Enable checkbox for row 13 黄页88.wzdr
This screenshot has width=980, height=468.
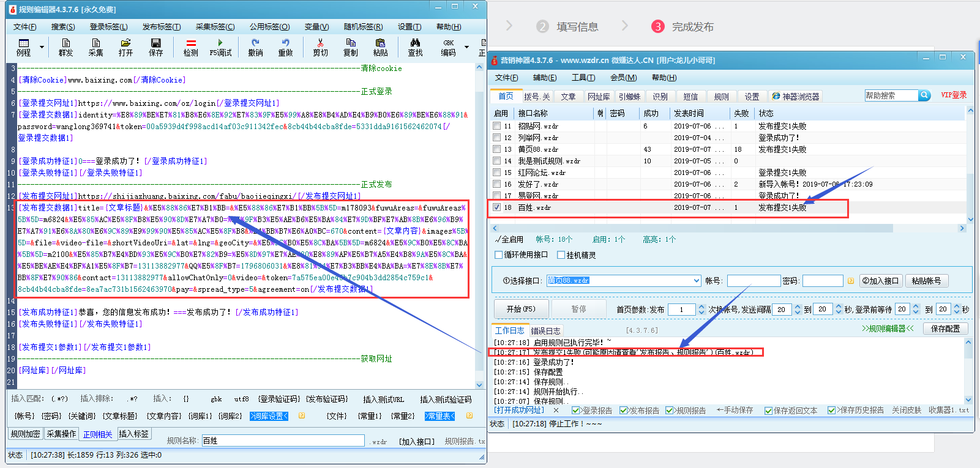click(497, 149)
